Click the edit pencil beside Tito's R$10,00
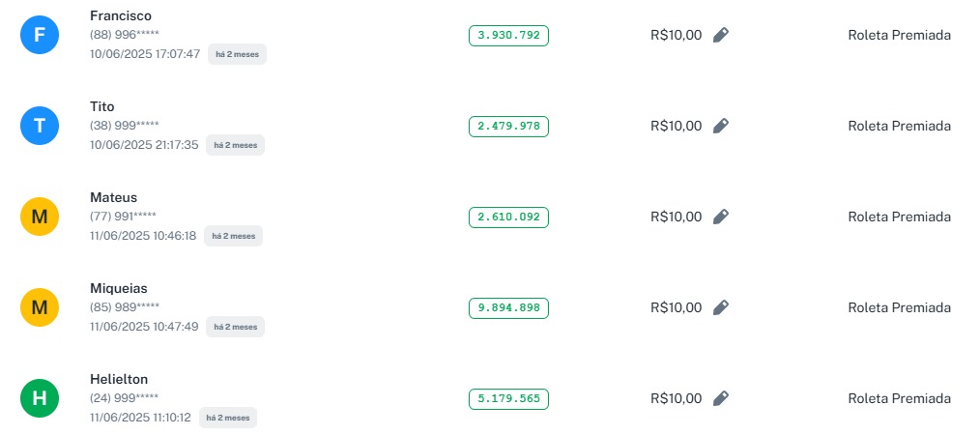 720,127
